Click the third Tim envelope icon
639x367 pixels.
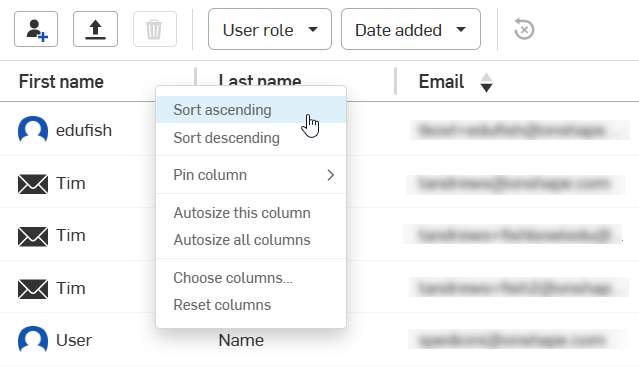[33, 289]
